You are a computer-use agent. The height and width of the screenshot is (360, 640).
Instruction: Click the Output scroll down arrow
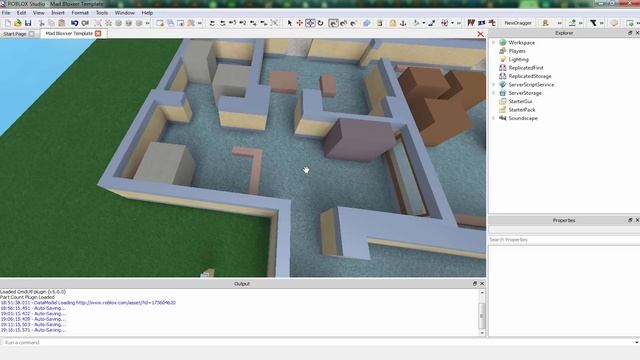482,333
